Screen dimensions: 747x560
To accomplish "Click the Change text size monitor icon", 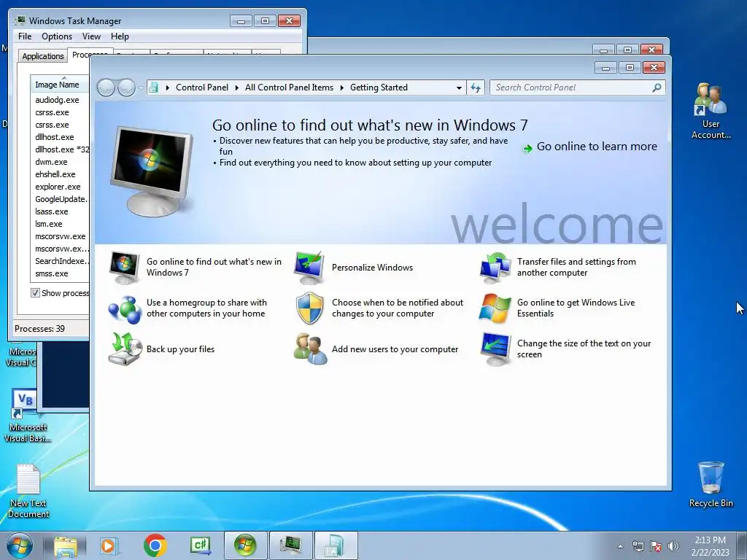I will (495, 349).
